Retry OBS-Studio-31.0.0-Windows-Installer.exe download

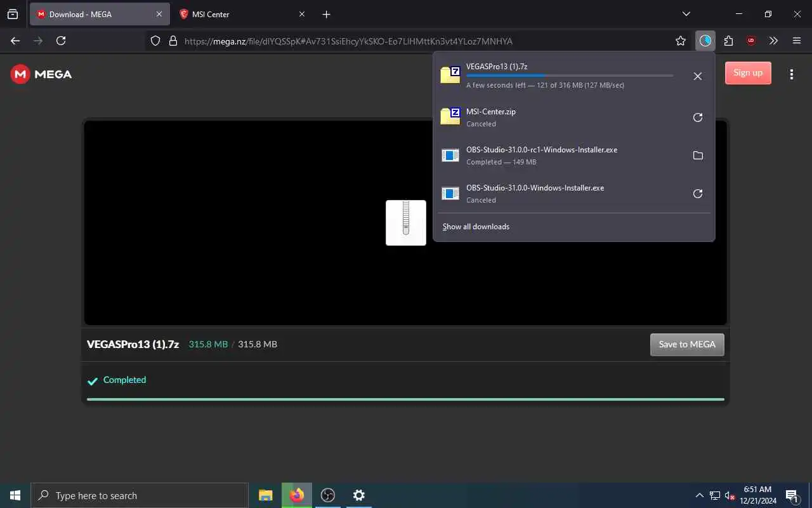tap(697, 194)
